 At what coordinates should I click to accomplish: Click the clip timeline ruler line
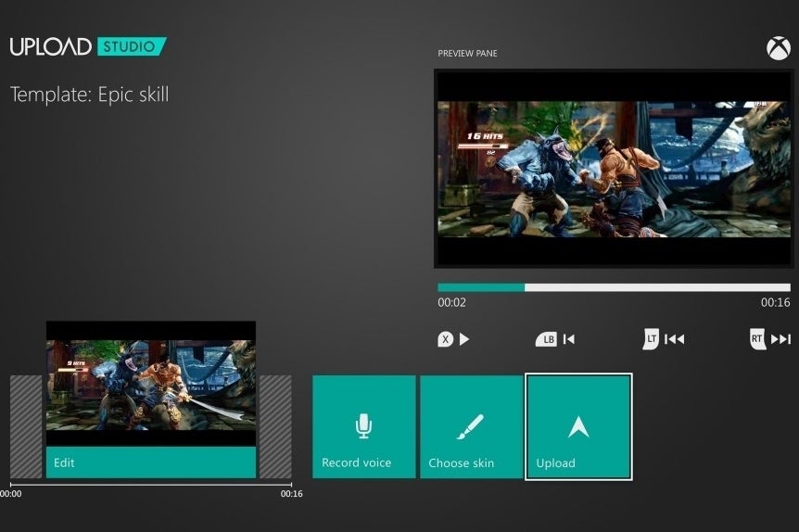151,485
